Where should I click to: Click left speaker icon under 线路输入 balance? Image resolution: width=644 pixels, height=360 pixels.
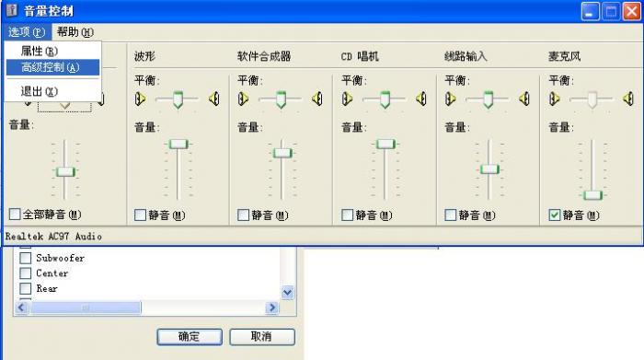point(451,99)
